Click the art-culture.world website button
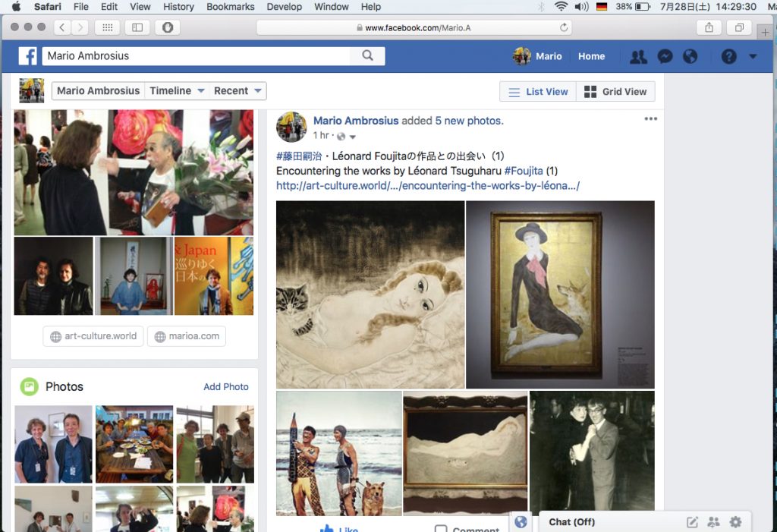The height and width of the screenshot is (532, 777). [x=93, y=336]
